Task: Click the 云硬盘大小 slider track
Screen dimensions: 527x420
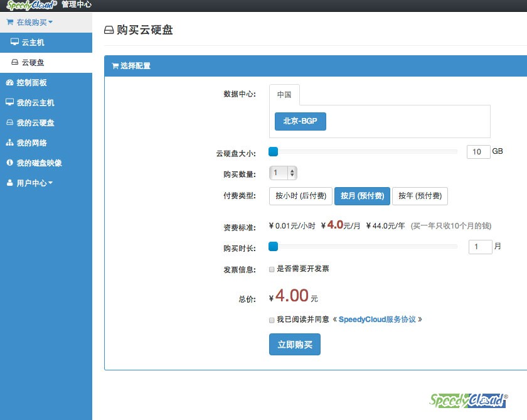Action: [363, 152]
